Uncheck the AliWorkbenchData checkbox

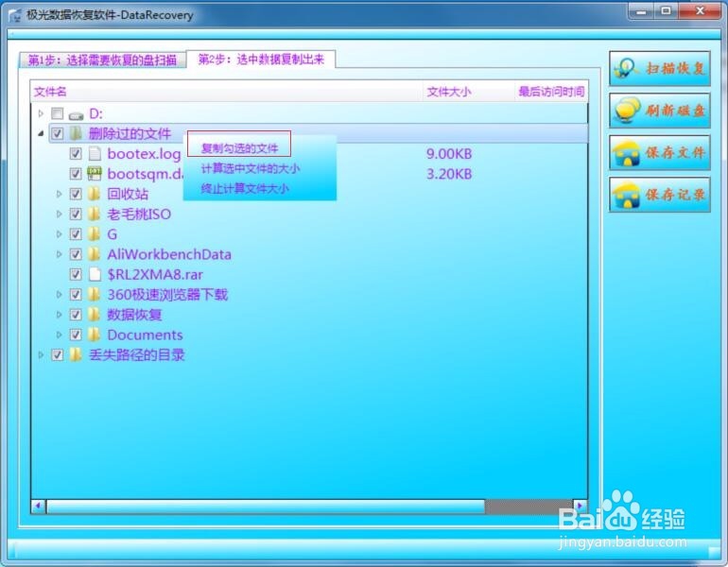pyautogui.click(x=76, y=254)
